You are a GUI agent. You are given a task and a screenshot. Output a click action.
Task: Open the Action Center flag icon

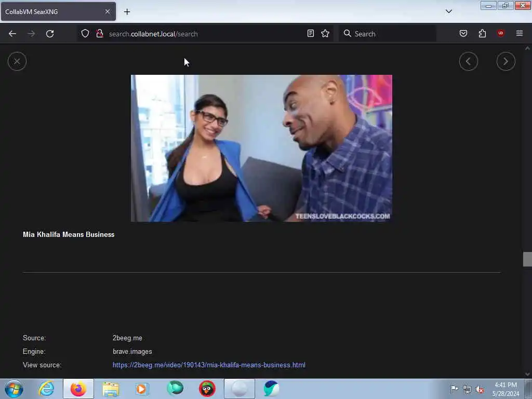pos(454,389)
